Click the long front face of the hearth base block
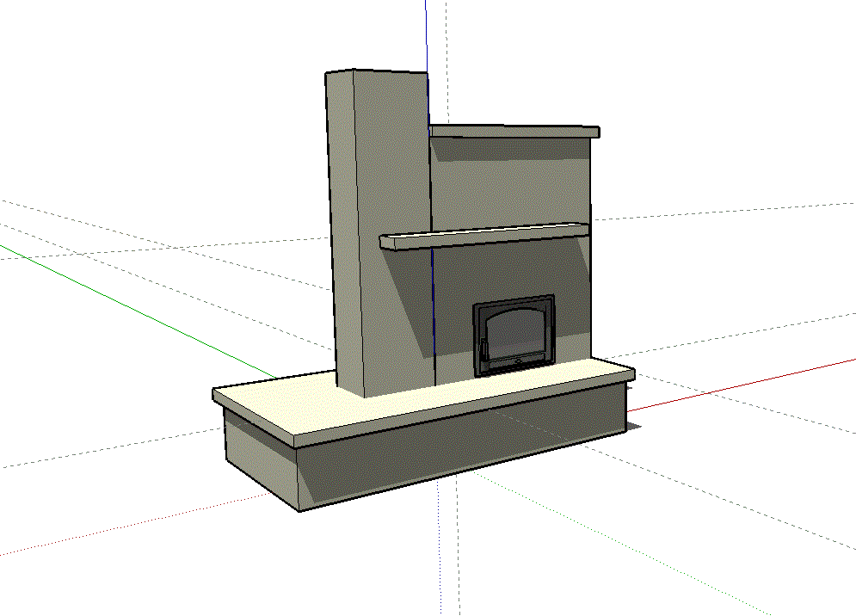This screenshot has width=856, height=616. (x=464, y=445)
